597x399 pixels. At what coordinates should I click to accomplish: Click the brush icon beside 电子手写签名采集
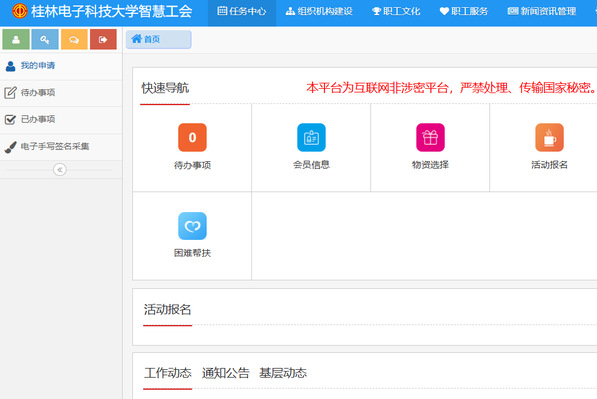pyautogui.click(x=10, y=147)
